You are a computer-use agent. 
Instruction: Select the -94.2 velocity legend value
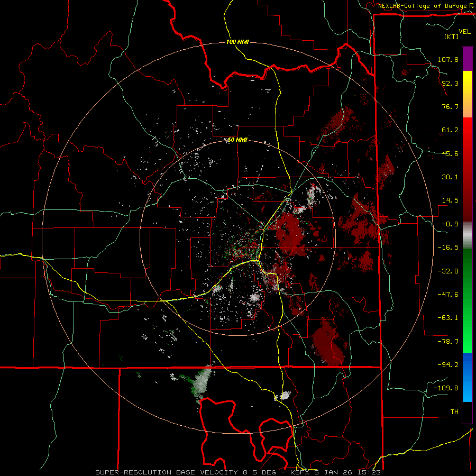[x=448, y=364]
